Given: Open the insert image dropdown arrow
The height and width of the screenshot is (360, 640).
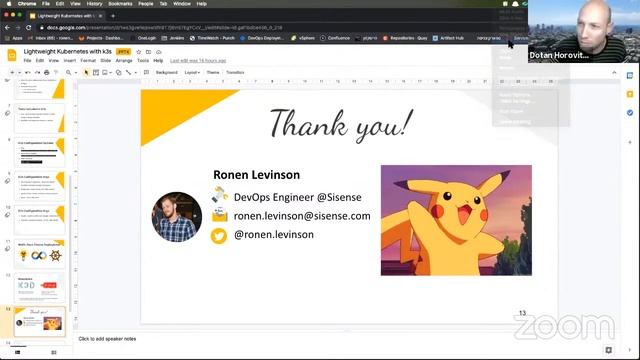Looking at the screenshot, I should click(111, 73).
